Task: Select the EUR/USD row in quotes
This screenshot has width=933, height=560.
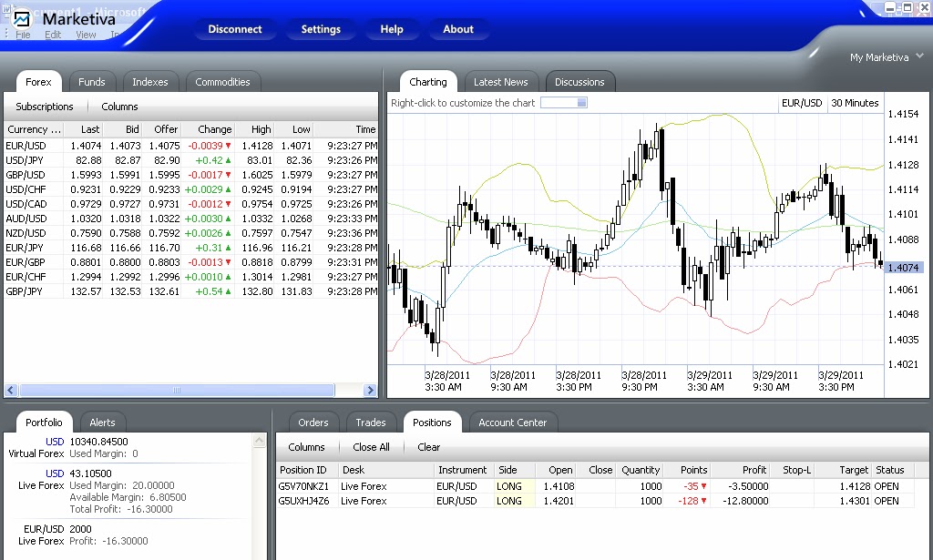Action: [x=191, y=146]
